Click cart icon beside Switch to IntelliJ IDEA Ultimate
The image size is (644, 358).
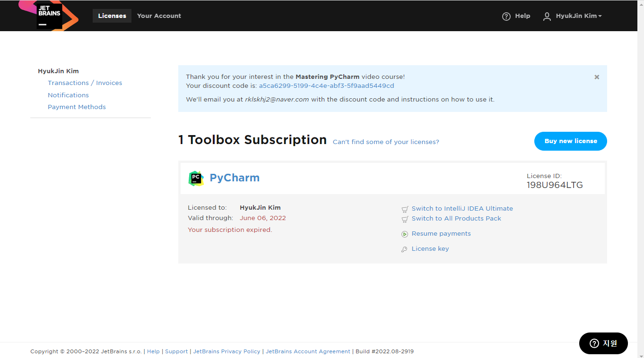tap(405, 209)
